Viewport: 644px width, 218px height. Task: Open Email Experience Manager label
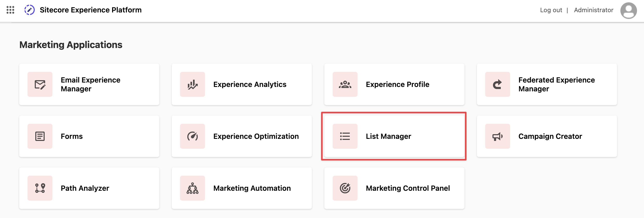click(91, 84)
